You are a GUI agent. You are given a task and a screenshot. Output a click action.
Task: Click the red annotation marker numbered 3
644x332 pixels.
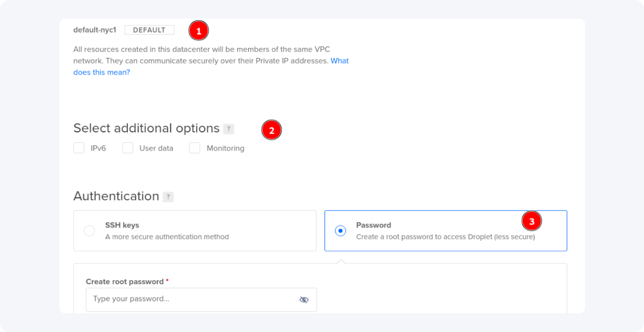(x=532, y=221)
